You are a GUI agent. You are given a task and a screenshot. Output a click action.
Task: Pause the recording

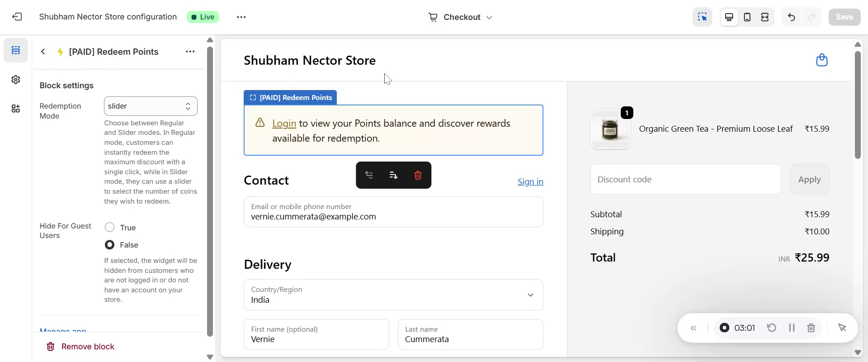click(792, 328)
